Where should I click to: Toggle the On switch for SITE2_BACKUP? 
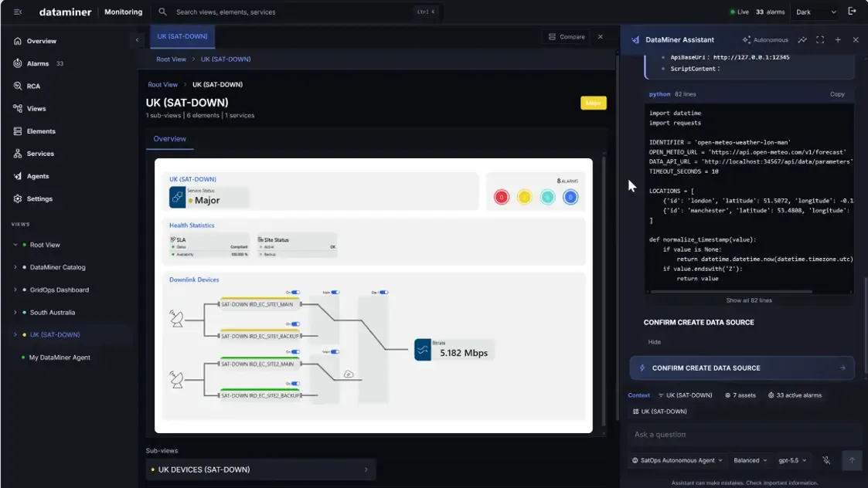(x=295, y=384)
